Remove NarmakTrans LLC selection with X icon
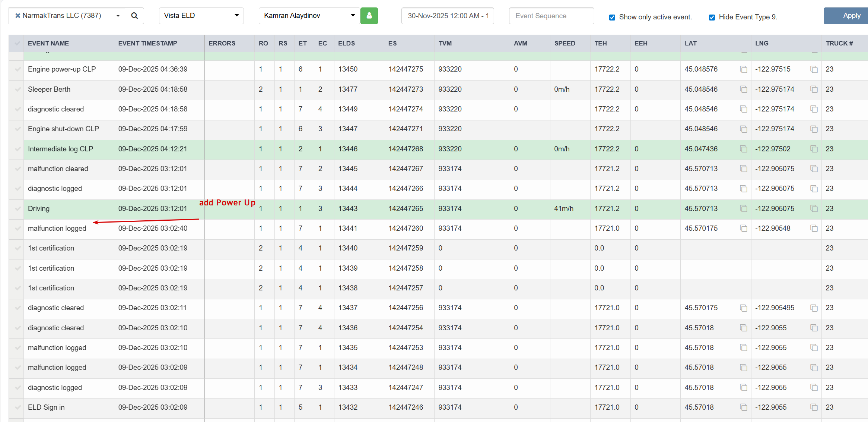The width and height of the screenshot is (868, 422). (x=18, y=16)
